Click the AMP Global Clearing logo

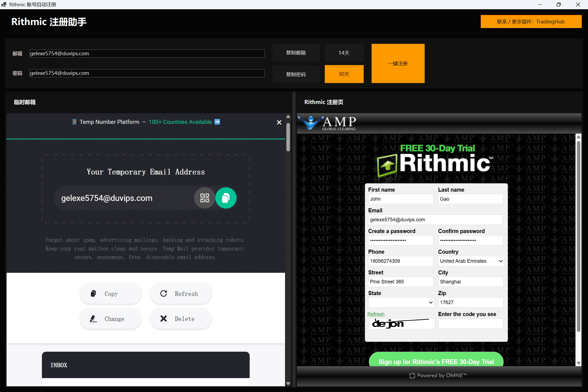point(327,123)
